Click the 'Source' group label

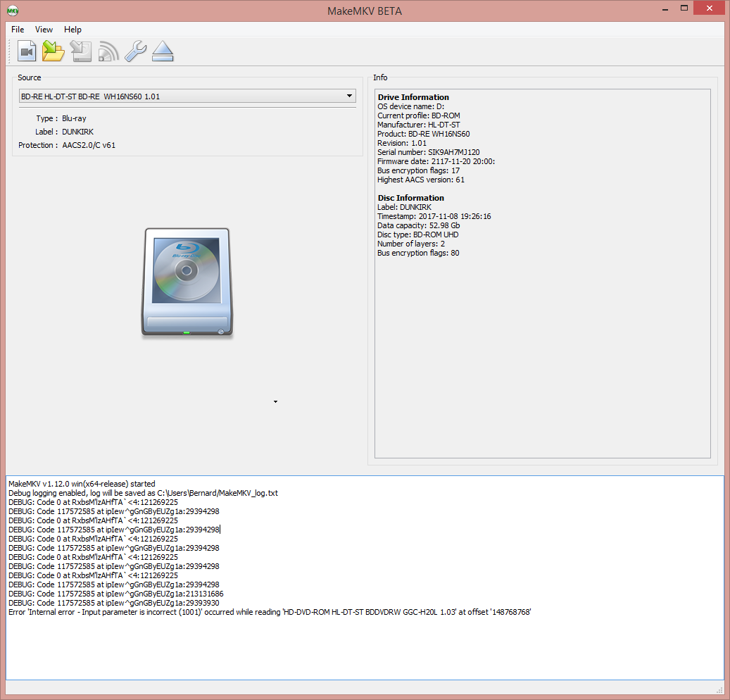pyautogui.click(x=30, y=77)
